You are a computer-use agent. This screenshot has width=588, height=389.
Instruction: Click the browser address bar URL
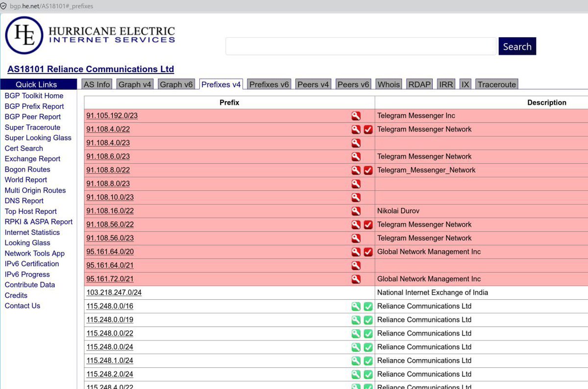pos(51,6)
